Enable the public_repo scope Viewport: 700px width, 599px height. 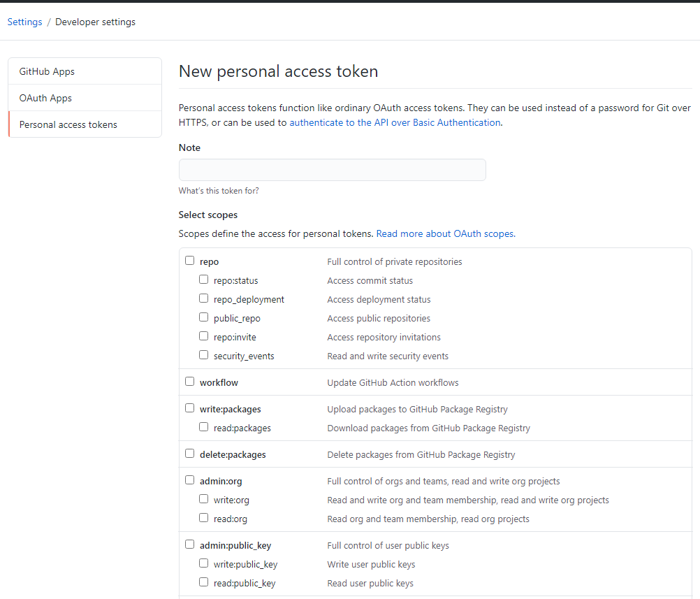[203, 317]
